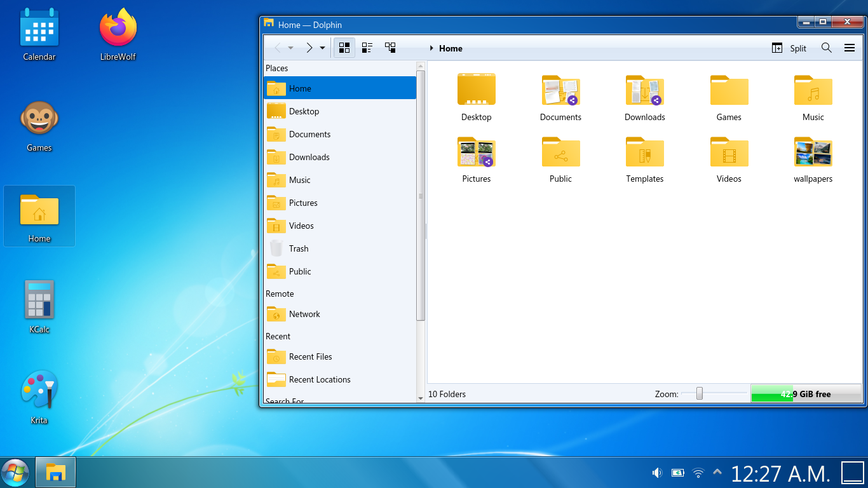868x488 pixels.
Task: Open Recent Files in the sidebar
Action: [x=311, y=356]
